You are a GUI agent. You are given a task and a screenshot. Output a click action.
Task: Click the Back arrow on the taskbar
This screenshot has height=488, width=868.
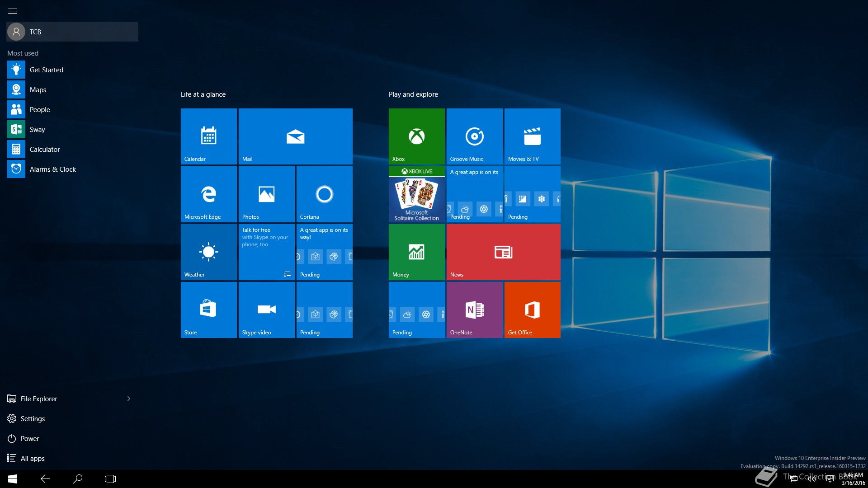point(45,479)
